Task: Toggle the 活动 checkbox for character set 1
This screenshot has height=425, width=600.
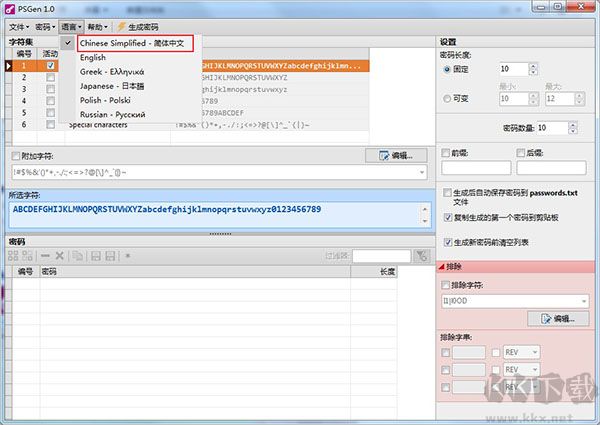Action: (x=50, y=66)
